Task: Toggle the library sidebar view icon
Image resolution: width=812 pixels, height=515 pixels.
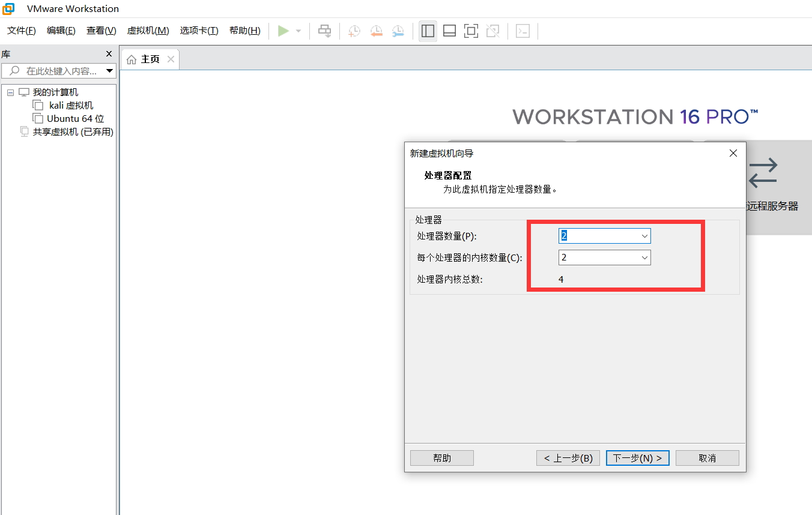Action: pos(428,31)
